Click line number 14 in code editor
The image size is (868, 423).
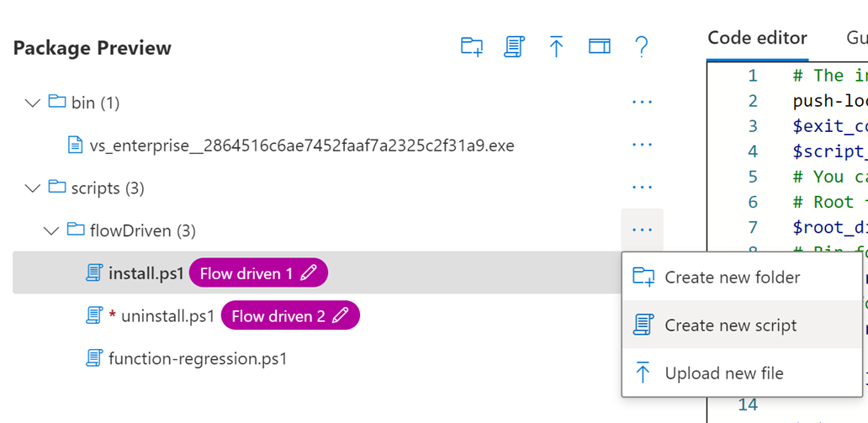[748, 404]
